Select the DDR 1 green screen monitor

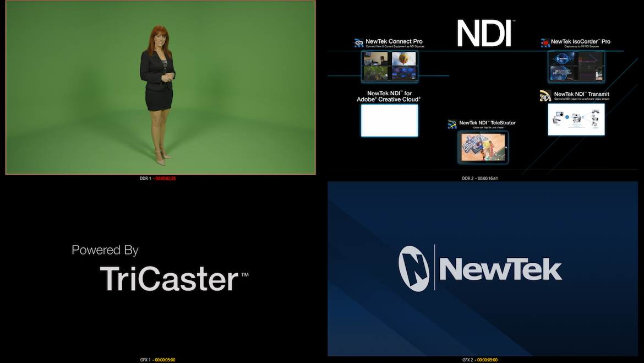coord(160,88)
